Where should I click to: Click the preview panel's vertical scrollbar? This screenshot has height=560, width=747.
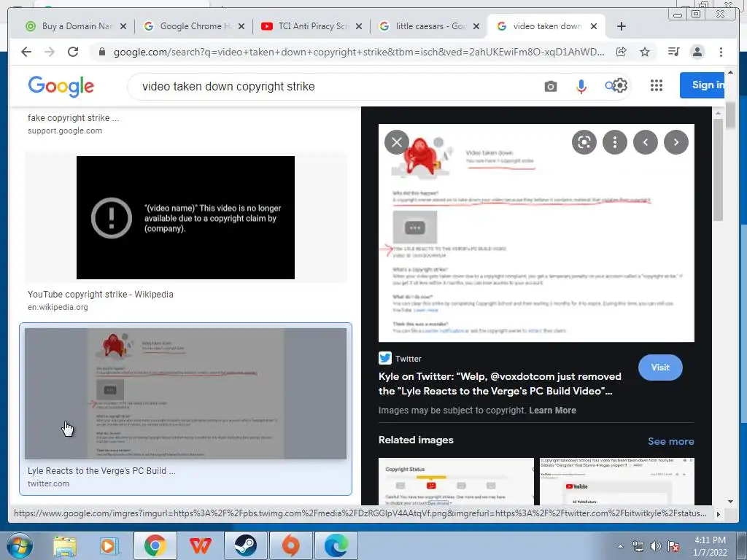(x=718, y=169)
